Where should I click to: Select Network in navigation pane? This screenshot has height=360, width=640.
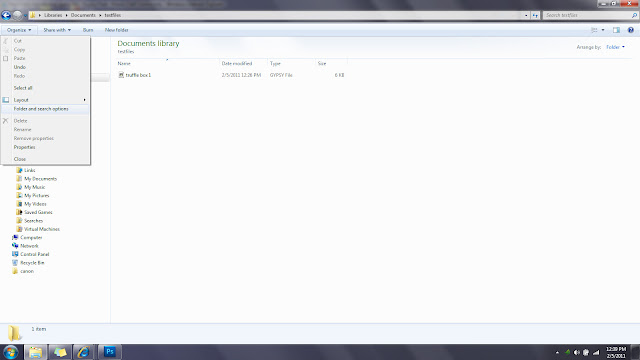29,246
